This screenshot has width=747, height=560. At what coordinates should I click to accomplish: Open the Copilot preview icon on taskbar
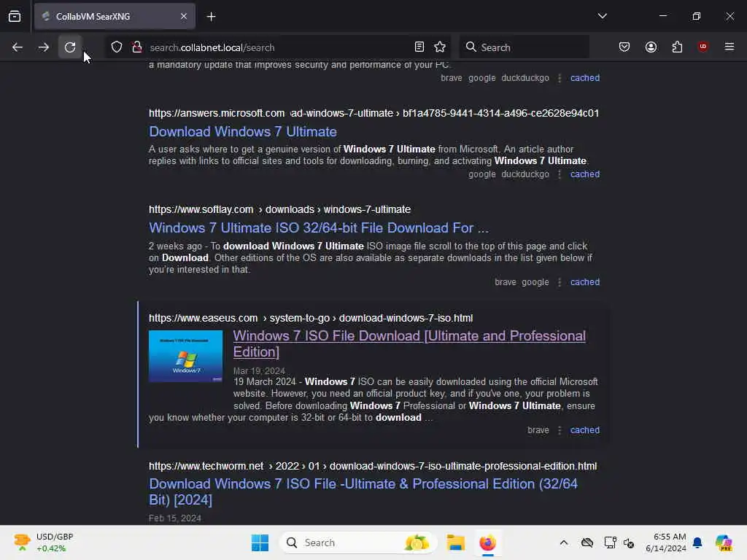[724, 542]
